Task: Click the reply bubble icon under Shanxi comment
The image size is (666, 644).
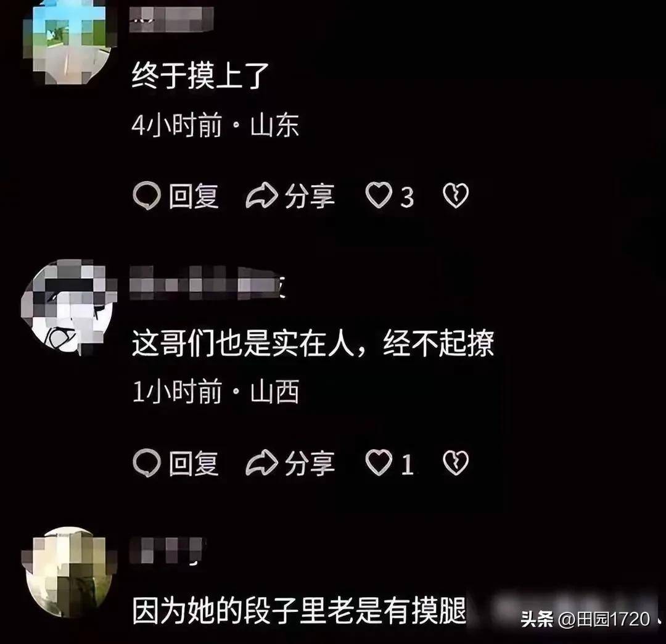Action: (147, 463)
